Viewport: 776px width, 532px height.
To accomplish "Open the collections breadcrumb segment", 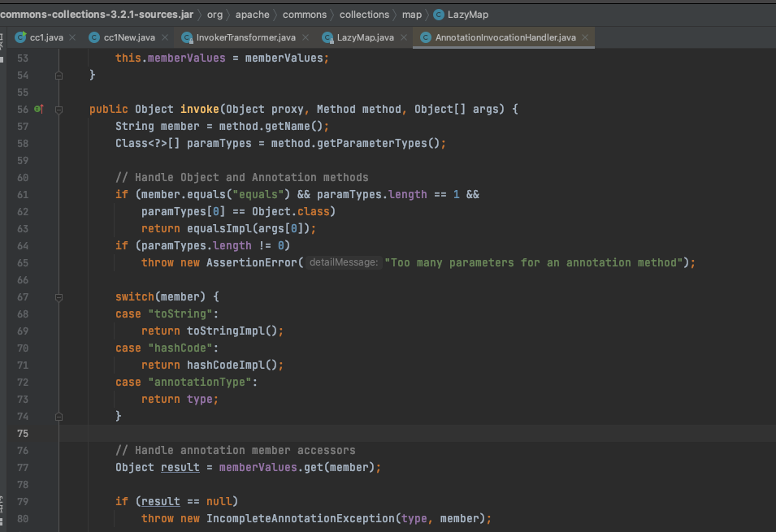I will 364,15.
